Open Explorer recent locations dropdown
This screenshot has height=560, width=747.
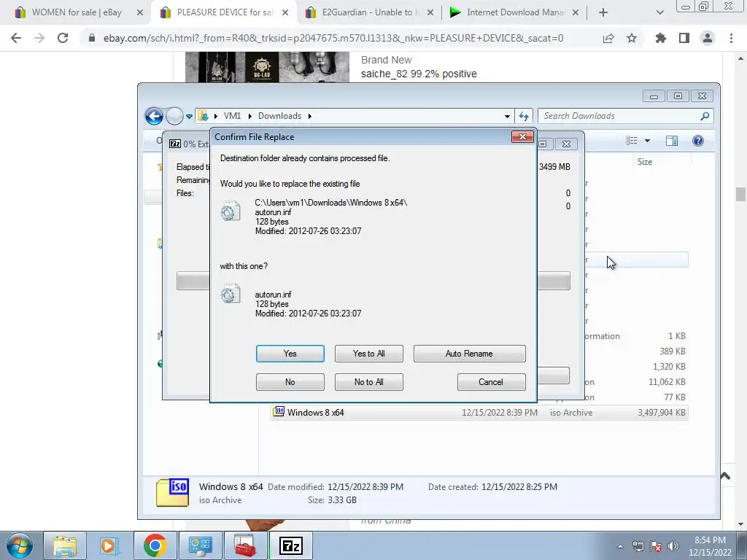point(189,116)
